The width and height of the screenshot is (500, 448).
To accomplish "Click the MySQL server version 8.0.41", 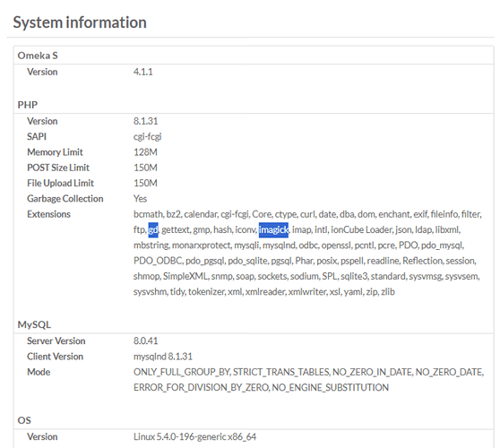I will point(145,340).
